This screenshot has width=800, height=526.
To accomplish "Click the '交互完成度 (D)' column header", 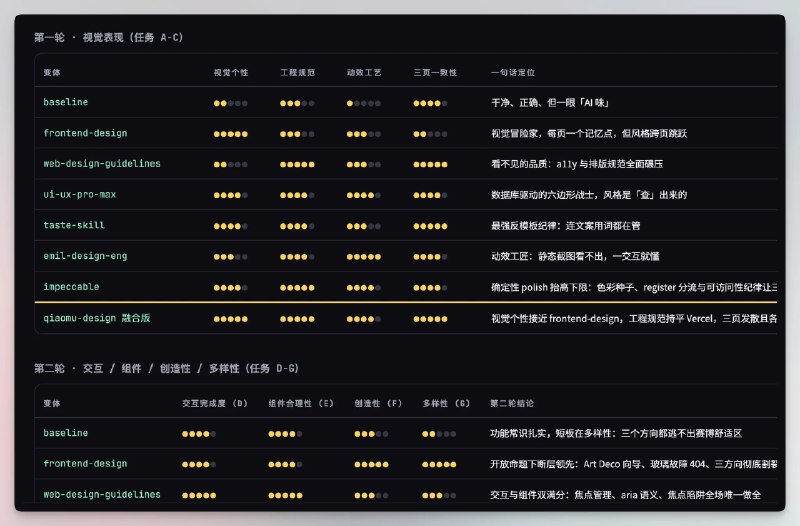I will tap(215, 403).
